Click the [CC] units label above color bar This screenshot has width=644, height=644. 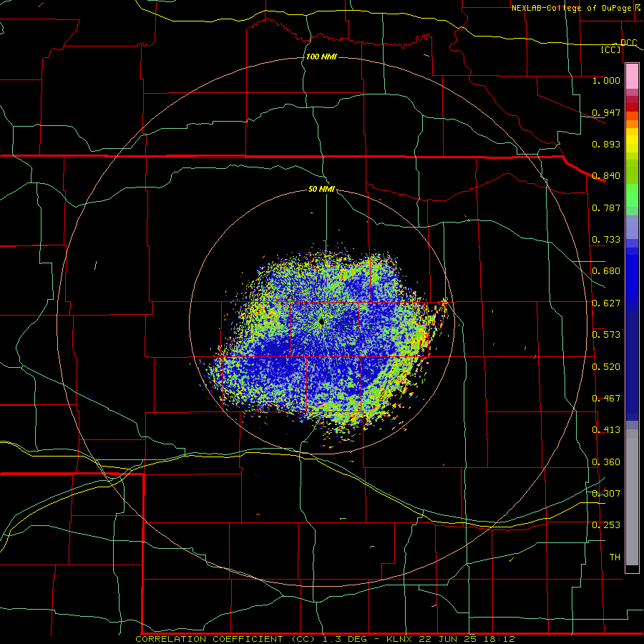[611, 49]
